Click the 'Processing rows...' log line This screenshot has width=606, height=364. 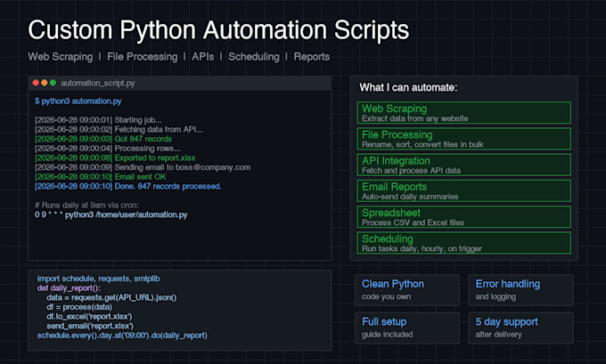click(x=108, y=149)
